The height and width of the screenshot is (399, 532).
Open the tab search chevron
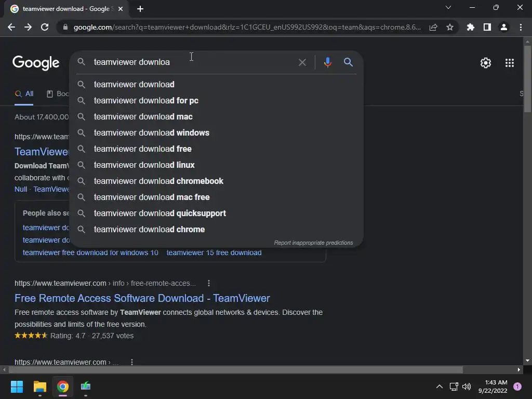448,7
